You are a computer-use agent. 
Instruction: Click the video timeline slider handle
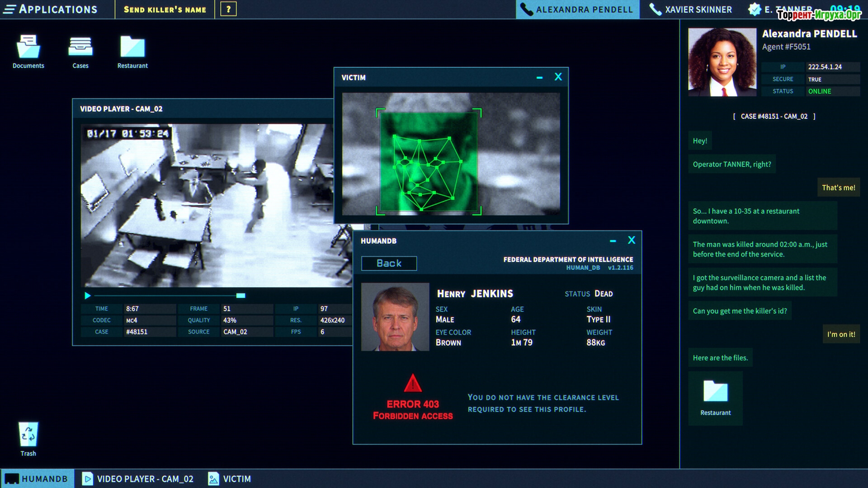pos(241,296)
